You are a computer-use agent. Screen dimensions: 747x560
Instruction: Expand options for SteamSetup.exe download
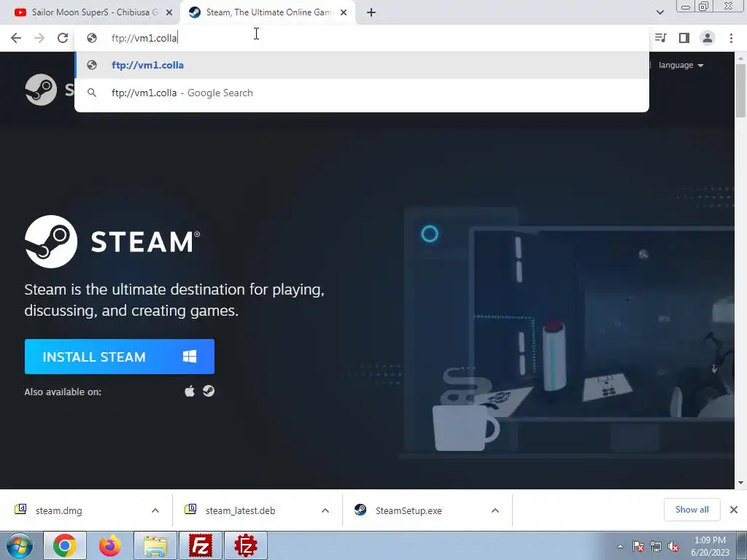tap(495, 510)
